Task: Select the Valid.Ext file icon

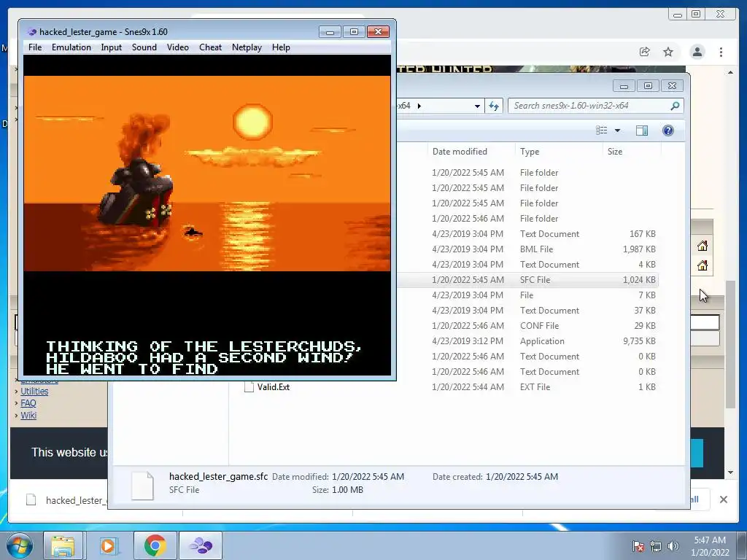Action: 249,387
